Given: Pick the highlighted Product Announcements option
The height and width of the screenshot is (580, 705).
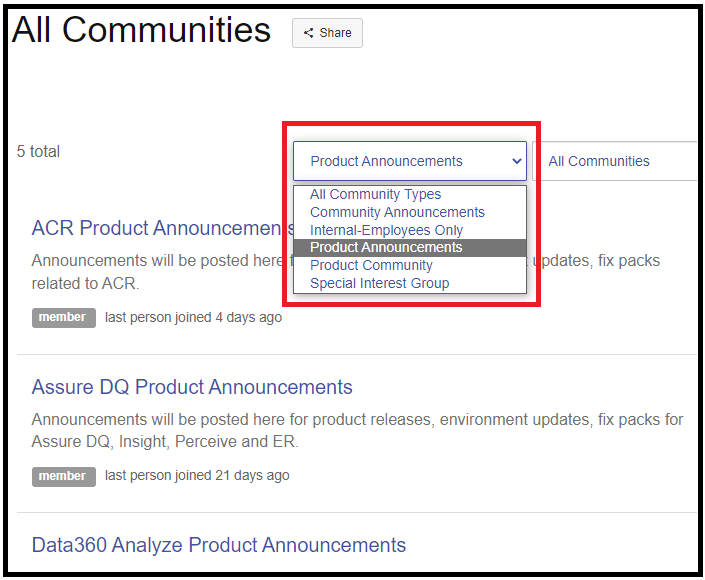Looking at the screenshot, I should [386, 247].
